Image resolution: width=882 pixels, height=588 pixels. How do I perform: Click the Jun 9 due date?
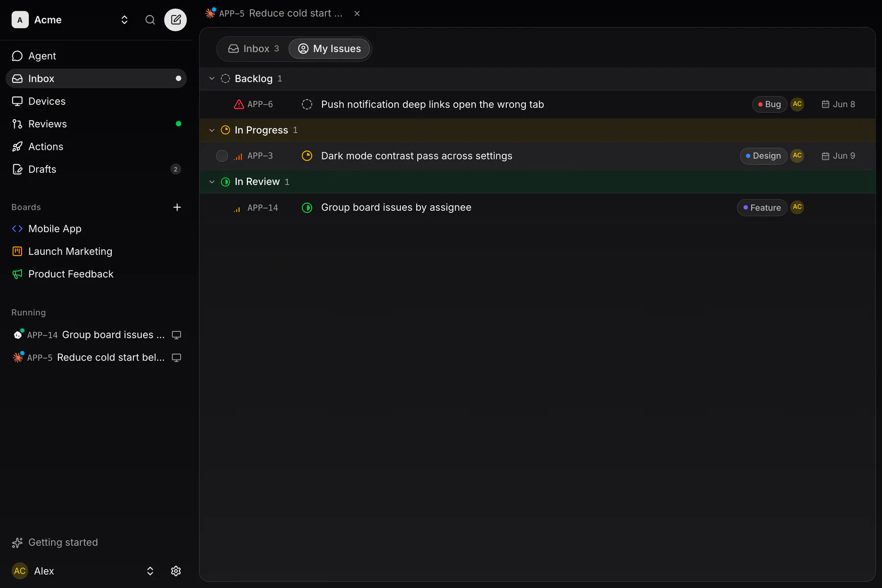tap(838, 156)
